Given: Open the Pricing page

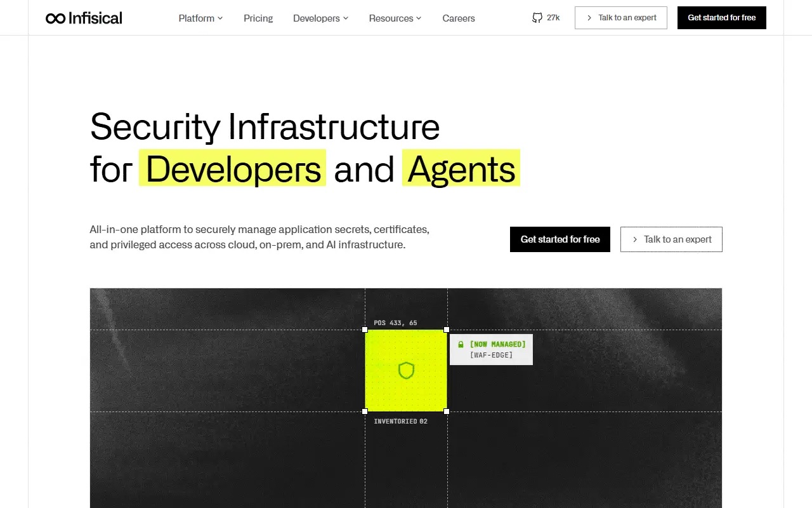Looking at the screenshot, I should 258,18.
